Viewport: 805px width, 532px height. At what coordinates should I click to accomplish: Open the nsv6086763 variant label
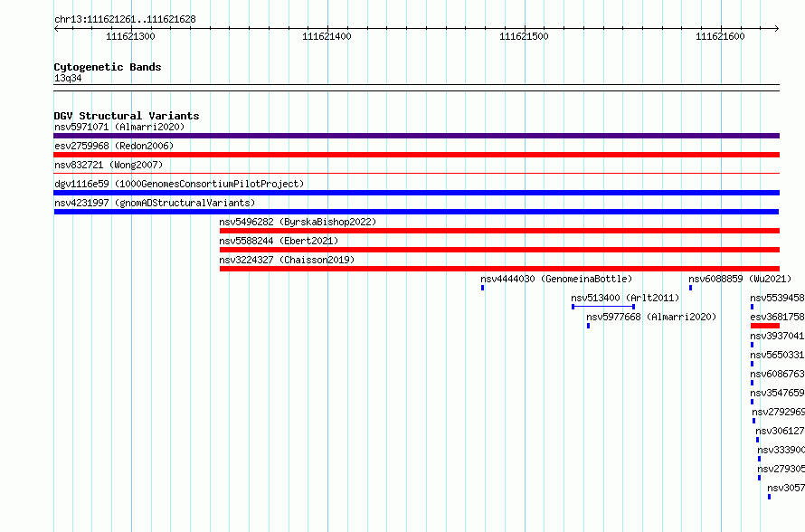(x=777, y=374)
